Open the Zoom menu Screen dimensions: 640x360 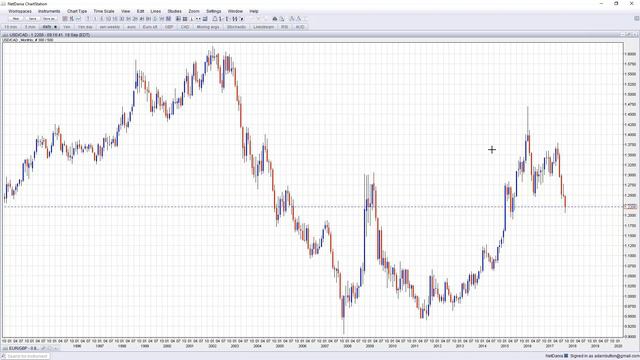click(x=194, y=11)
